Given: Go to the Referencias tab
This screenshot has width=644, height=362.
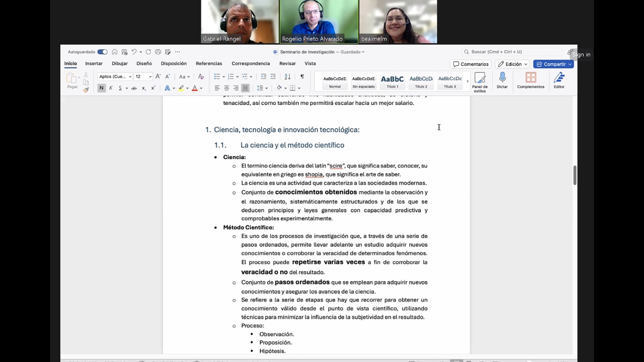Looking at the screenshot, I should (209, 63).
